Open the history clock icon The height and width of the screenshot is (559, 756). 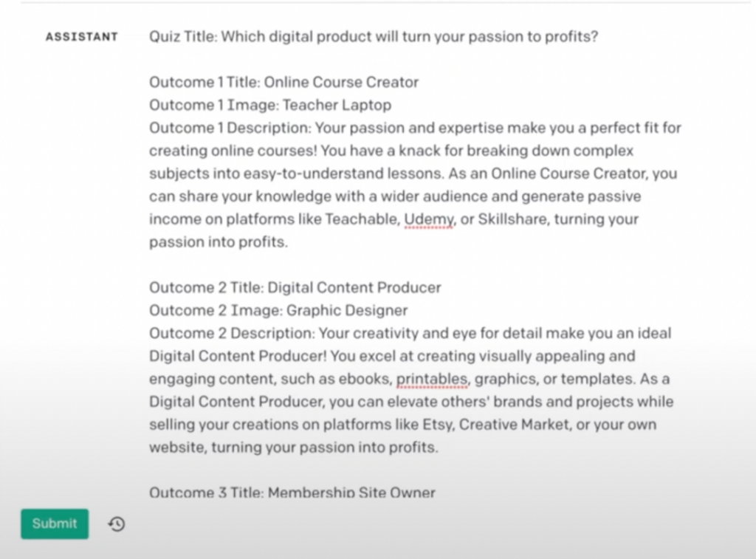pos(117,524)
